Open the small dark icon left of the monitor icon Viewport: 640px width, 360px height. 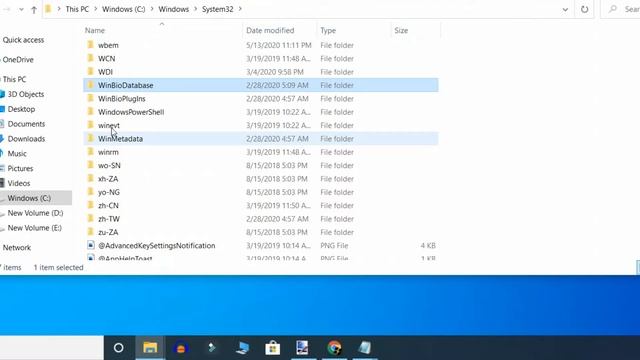[211, 347]
